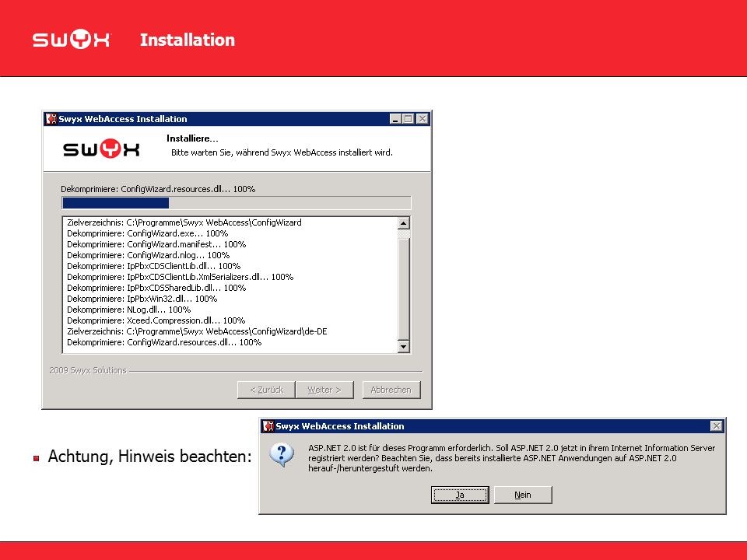Click the ASP.NET 2.0 message text
747x560 pixels.
coord(512,458)
